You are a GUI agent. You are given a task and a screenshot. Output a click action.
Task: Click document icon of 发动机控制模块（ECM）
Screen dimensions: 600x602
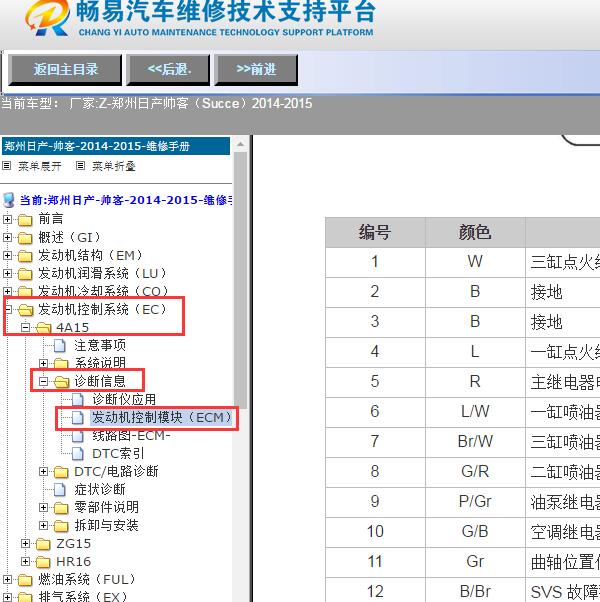pos(78,418)
